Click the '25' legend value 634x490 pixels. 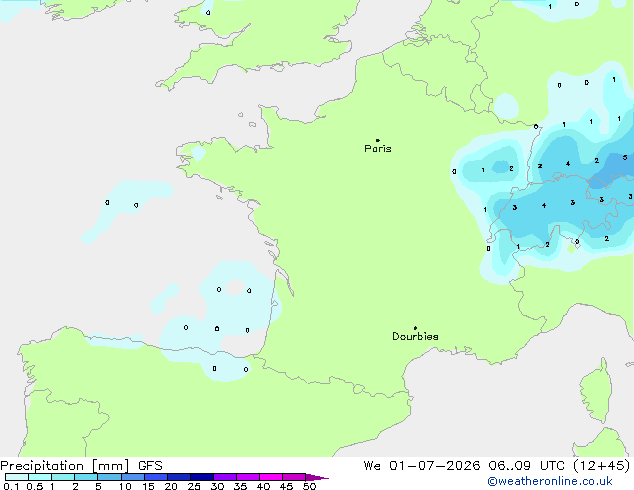pos(194,486)
